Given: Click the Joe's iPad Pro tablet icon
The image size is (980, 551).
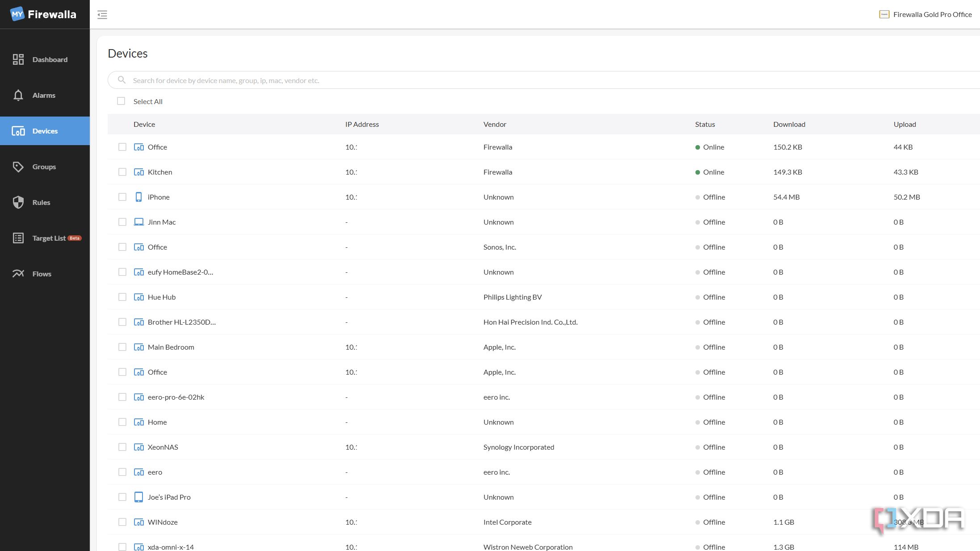Looking at the screenshot, I should coord(139,497).
